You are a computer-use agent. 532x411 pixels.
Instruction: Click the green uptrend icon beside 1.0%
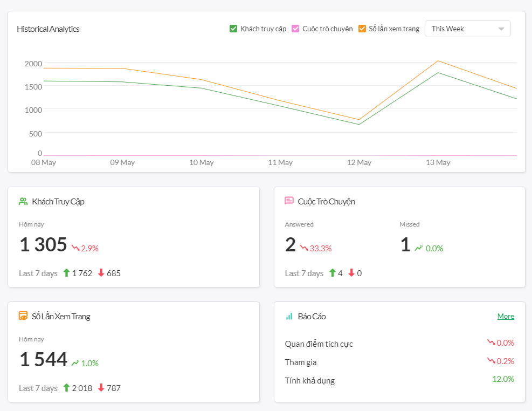click(x=75, y=363)
